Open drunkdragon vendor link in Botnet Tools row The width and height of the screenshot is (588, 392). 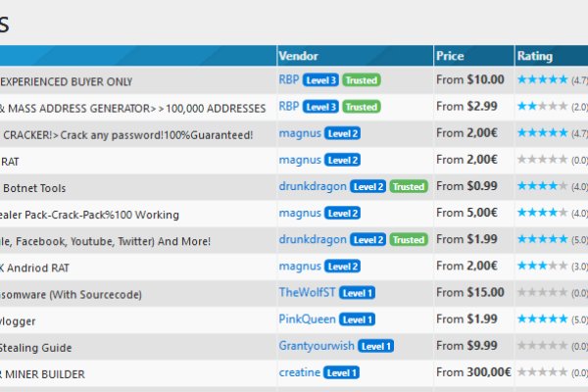313,186
